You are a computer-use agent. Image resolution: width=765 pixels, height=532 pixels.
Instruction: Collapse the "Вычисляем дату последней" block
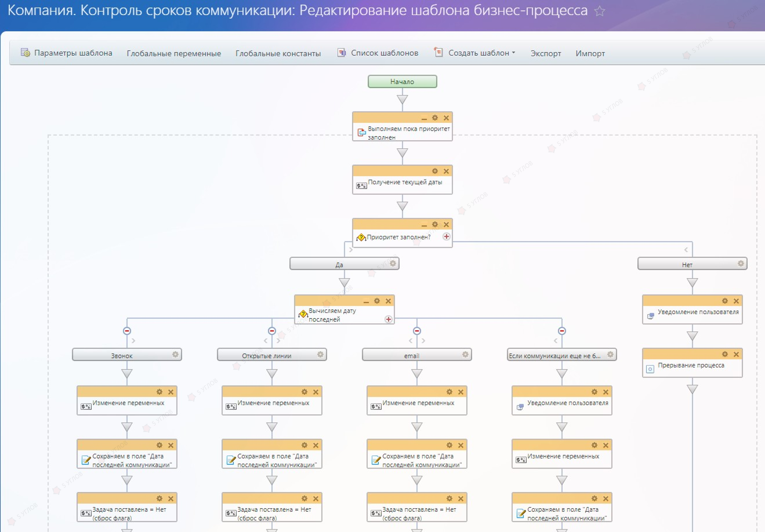tap(366, 302)
